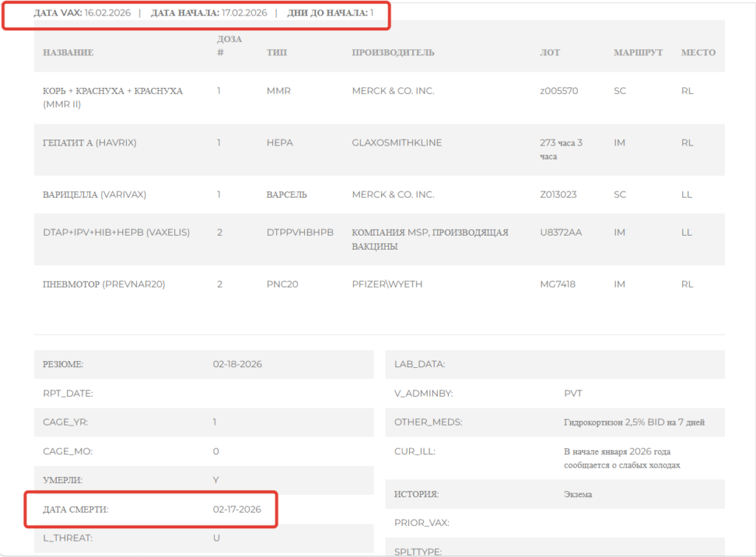Click the GLAXOSMITHKLINE manufacturer cell

pos(396,143)
